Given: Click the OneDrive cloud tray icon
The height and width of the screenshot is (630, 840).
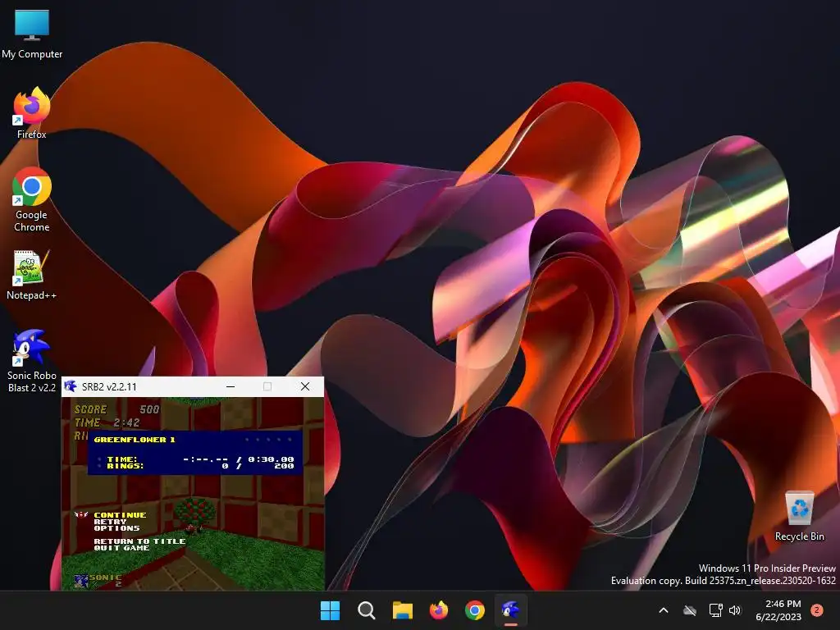Looking at the screenshot, I should pyautogui.click(x=690, y=610).
